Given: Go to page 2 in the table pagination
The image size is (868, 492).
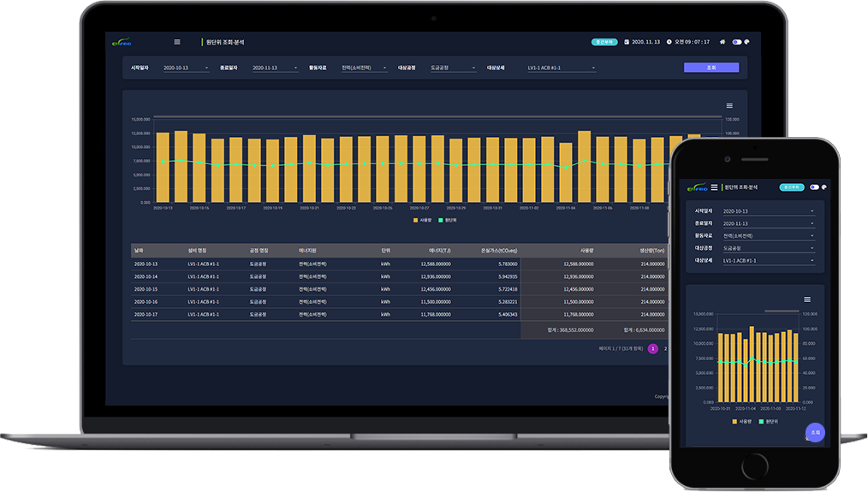Looking at the screenshot, I should tap(665, 348).
